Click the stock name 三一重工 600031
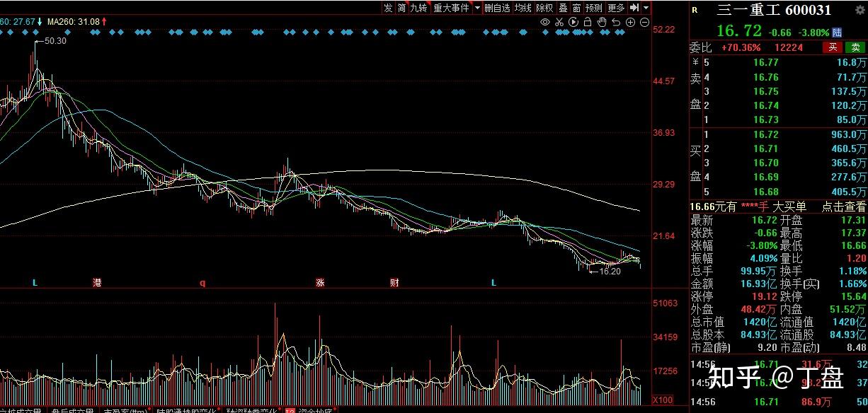Image resolution: width=868 pixels, height=413 pixels. (x=774, y=10)
